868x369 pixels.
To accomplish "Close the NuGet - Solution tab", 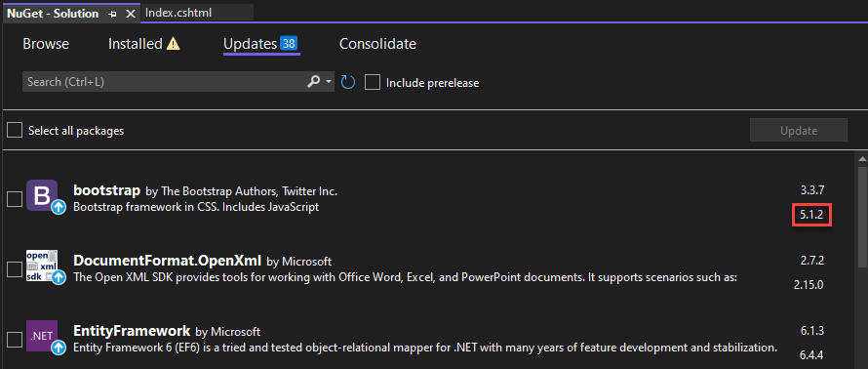I will click(131, 14).
